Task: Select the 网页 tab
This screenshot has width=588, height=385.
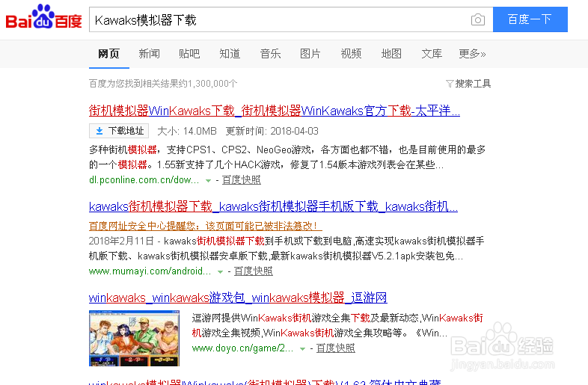Action: 108,54
